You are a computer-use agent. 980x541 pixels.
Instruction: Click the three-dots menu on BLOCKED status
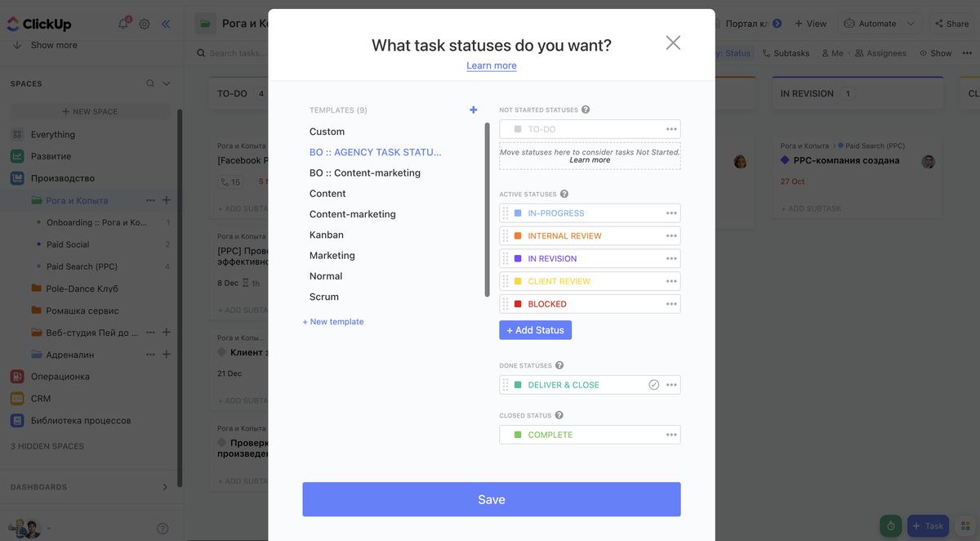(x=671, y=304)
